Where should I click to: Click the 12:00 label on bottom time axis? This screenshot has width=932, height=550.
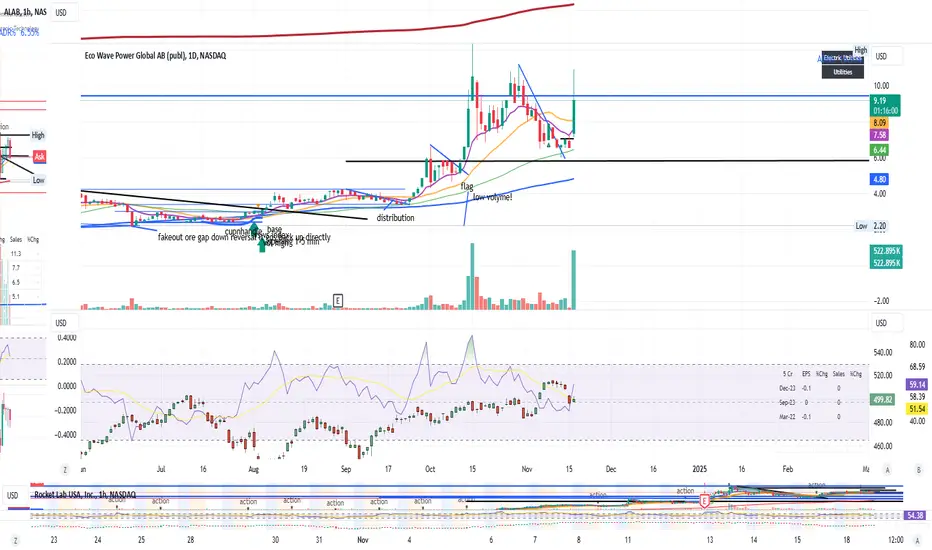tap(895, 540)
